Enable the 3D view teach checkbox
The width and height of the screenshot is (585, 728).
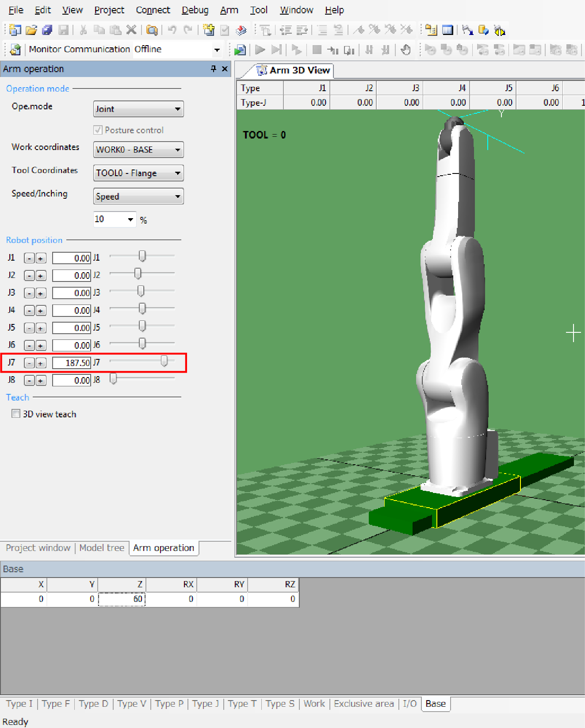[x=16, y=414]
